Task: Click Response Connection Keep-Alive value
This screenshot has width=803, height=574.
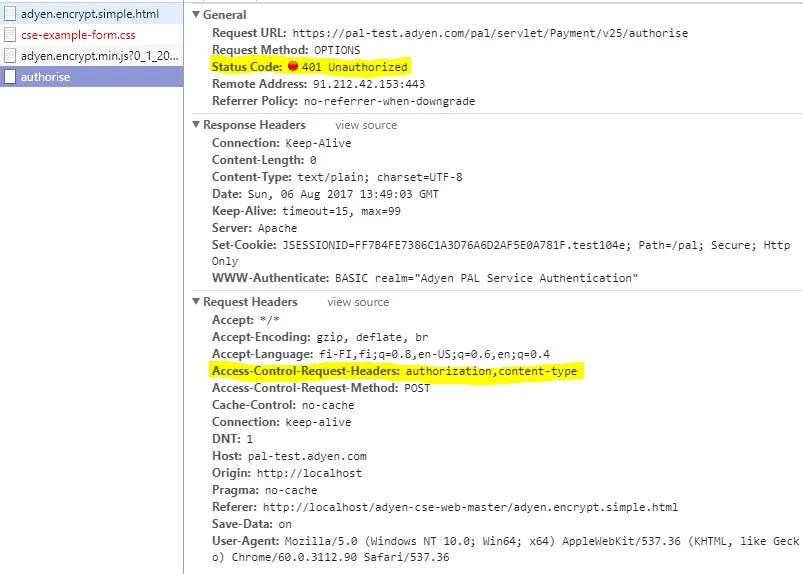Action: 318,143
